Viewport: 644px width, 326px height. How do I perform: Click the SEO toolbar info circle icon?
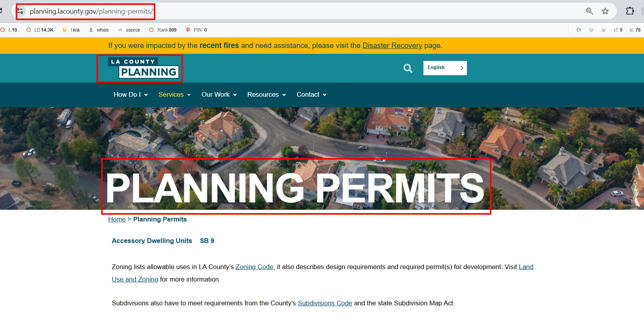tap(579, 30)
